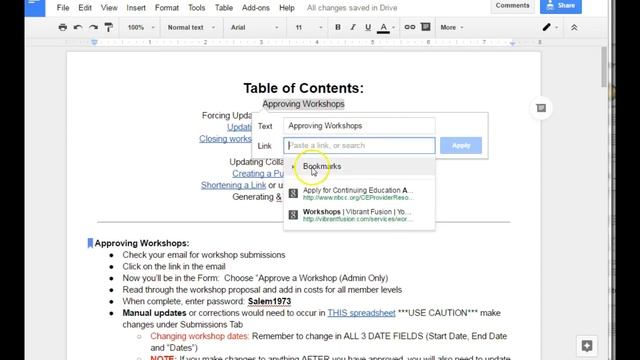
Task: Open the font size 11 dropdown
Action: tap(309, 27)
